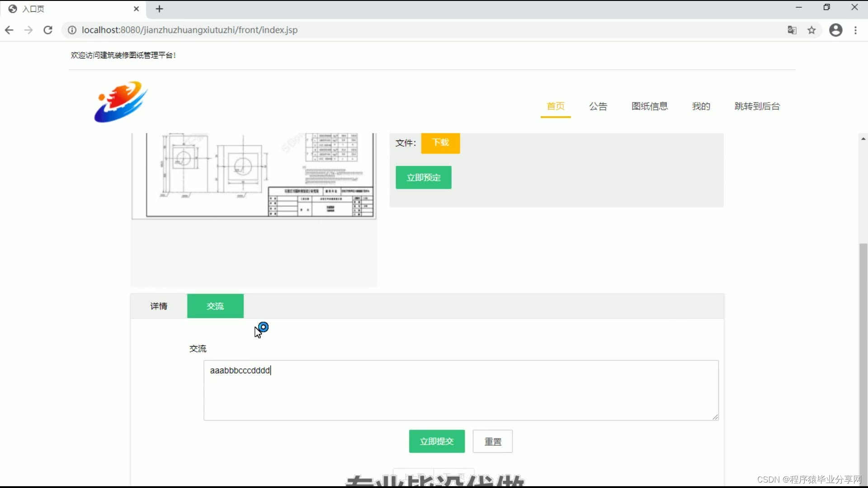Open the translate page icon
The height and width of the screenshot is (488, 868).
pyautogui.click(x=792, y=30)
